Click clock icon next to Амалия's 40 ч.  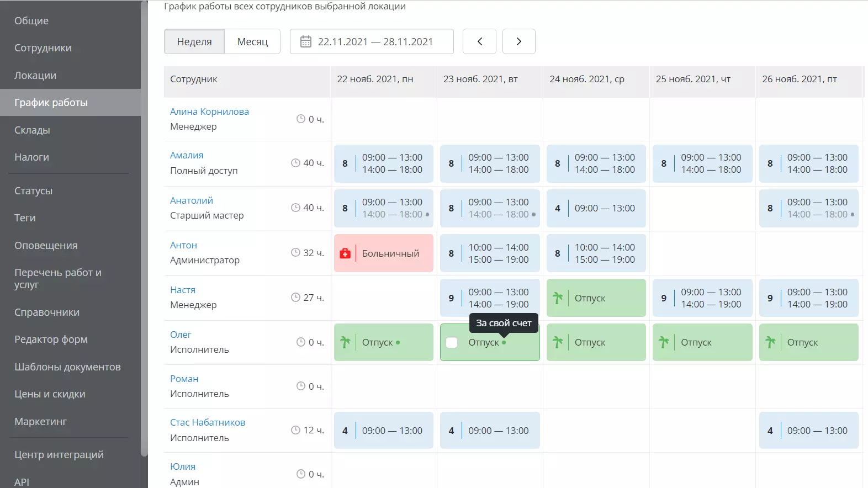pos(295,163)
